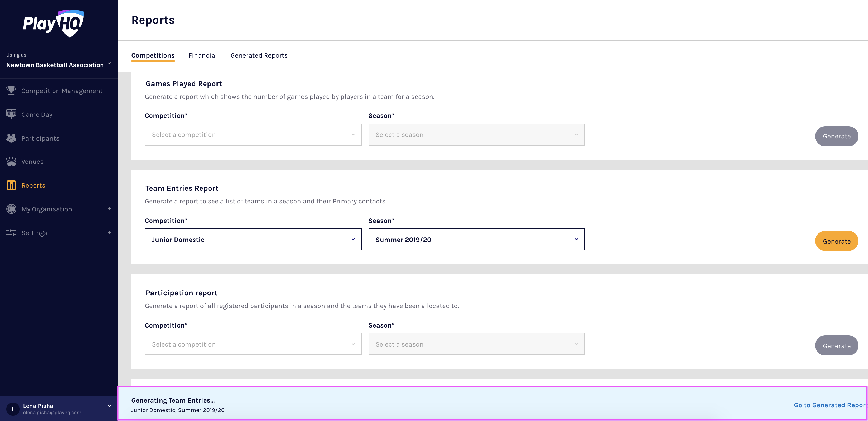Viewport: 868px width, 421px height.
Task: Click the PlayHQ logo
Action: [x=53, y=24]
